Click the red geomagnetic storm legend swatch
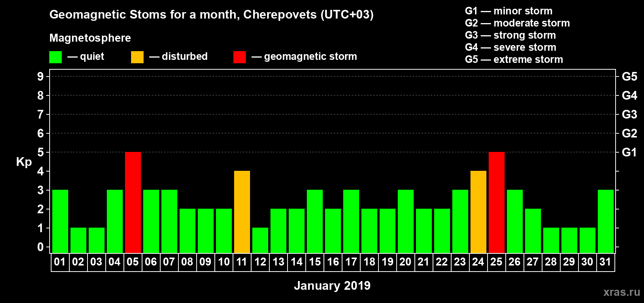The image size is (644, 303). [240, 57]
